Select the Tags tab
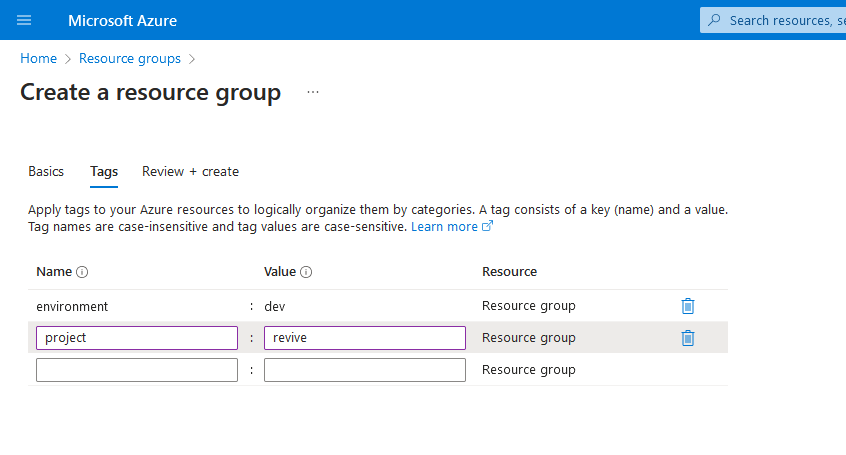846x455 pixels. tap(104, 172)
